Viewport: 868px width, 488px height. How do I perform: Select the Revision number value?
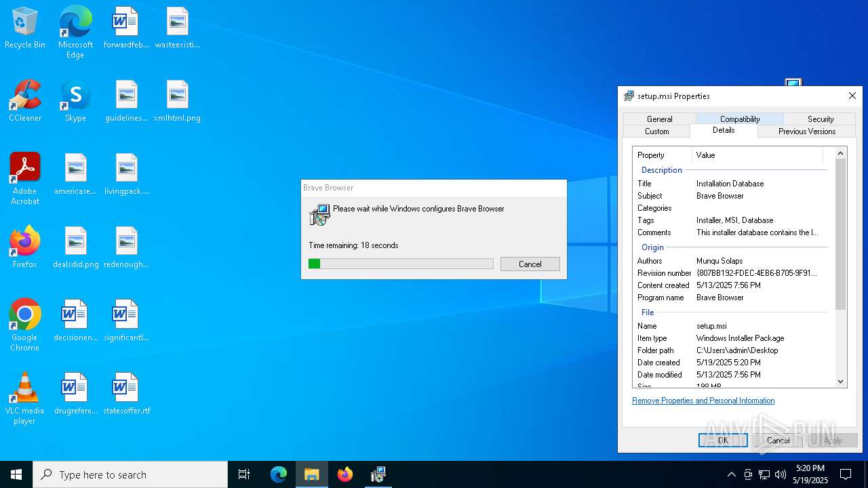pos(757,273)
